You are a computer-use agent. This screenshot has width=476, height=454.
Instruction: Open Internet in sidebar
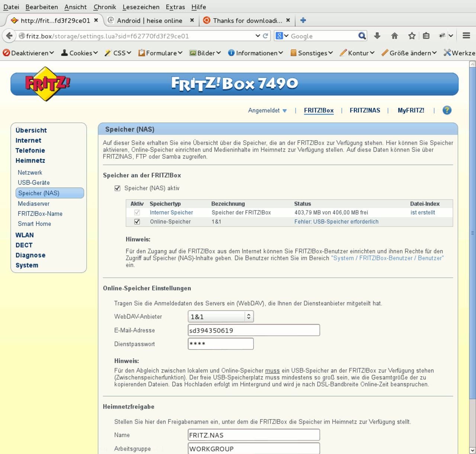click(28, 140)
